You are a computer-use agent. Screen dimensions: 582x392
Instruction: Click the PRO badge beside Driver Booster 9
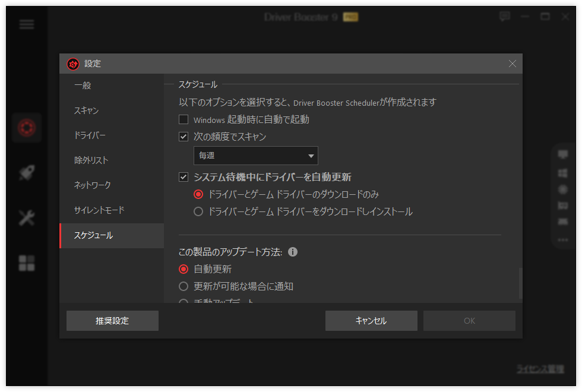[x=350, y=17]
